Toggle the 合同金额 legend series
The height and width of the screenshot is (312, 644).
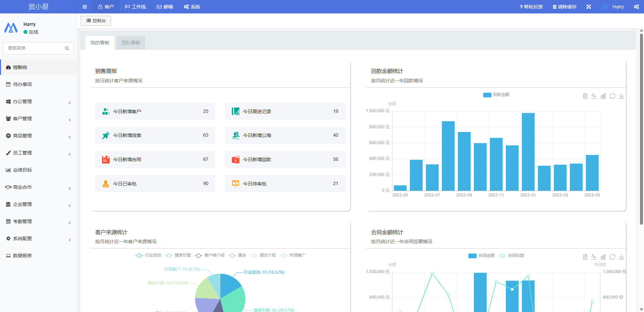click(x=481, y=256)
